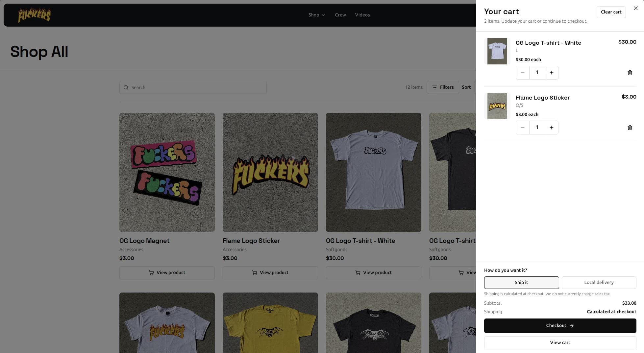This screenshot has width=644, height=353.
Task: Proceed to Checkout
Action: tap(560, 325)
